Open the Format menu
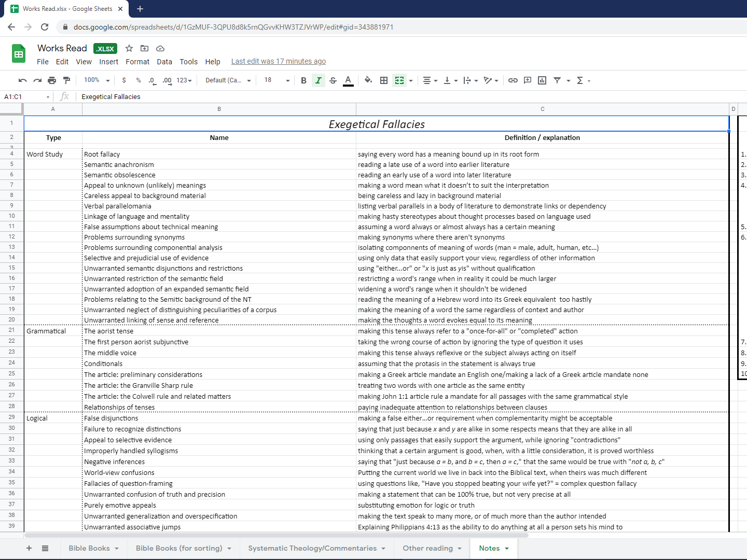 (x=137, y=62)
